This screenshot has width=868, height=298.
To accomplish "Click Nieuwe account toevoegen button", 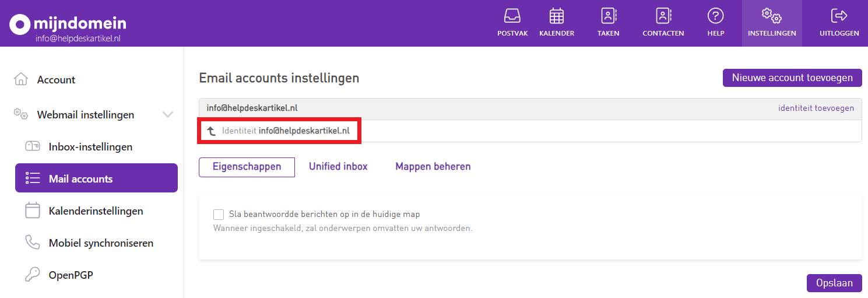I will [x=792, y=78].
